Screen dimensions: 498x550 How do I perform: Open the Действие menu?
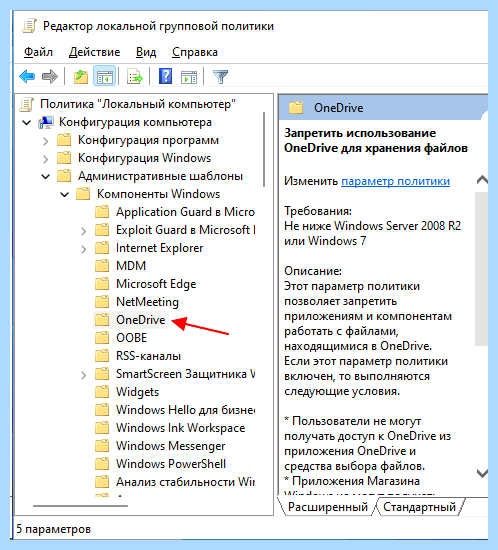(x=94, y=52)
